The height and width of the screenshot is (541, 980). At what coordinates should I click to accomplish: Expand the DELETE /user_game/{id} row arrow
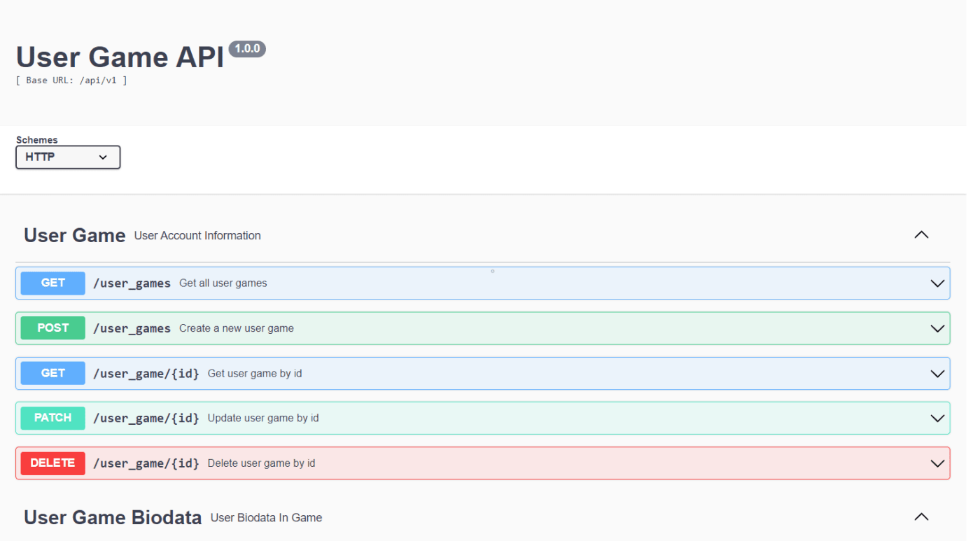point(937,463)
